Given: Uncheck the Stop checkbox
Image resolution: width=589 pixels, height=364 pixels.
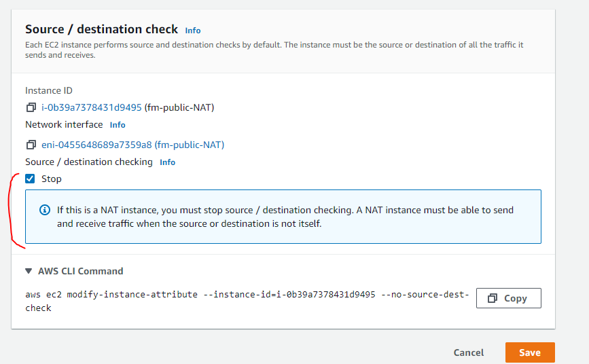Looking at the screenshot, I should [30, 179].
